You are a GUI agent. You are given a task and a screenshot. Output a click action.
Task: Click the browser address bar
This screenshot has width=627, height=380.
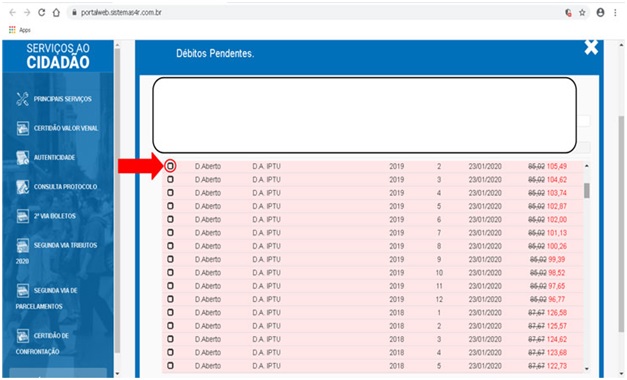[316, 13]
